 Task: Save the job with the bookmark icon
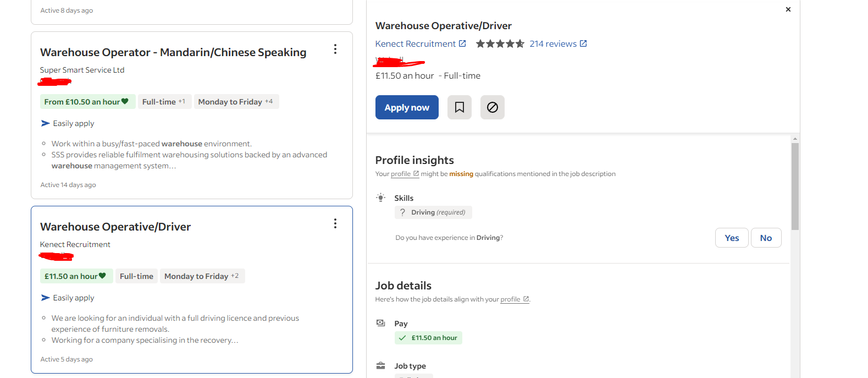pos(459,107)
